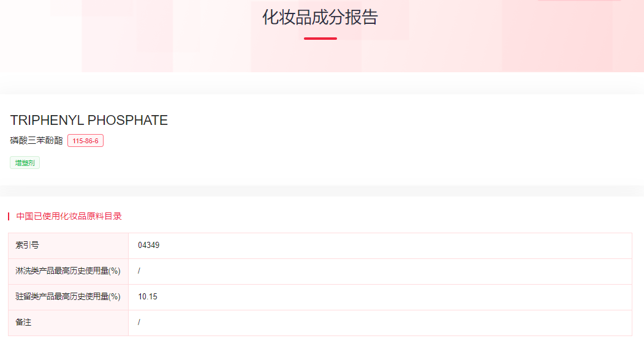Click the 索引号 label cell

coord(28,245)
